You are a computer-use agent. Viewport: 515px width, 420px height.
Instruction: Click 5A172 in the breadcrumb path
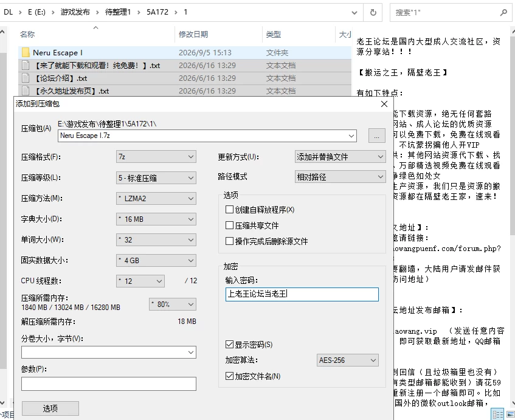pyautogui.click(x=157, y=12)
